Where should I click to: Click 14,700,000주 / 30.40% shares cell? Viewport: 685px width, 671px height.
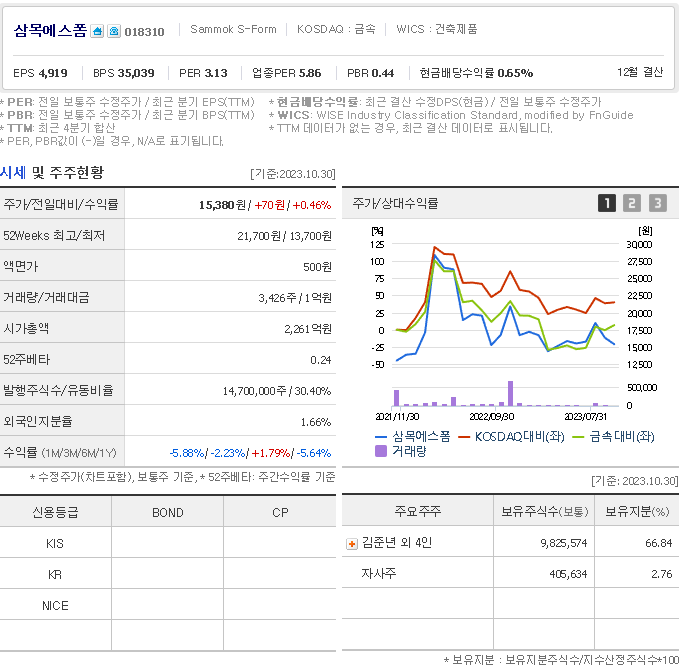click(x=277, y=391)
